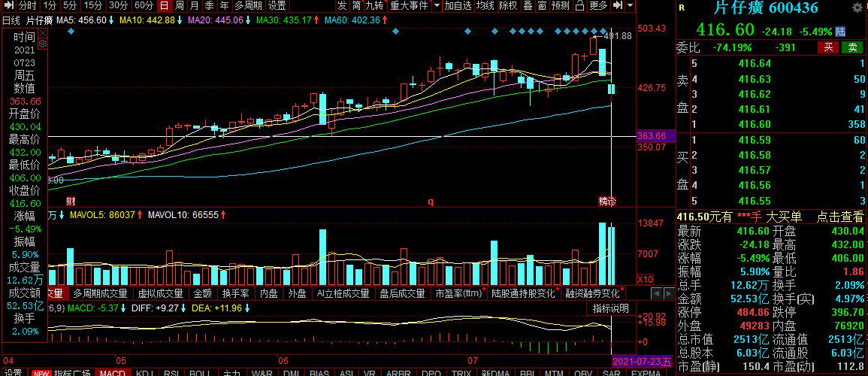Switch to 分时 intraday chart
Image resolution: width=868 pixels, height=376 pixels.
27,6
